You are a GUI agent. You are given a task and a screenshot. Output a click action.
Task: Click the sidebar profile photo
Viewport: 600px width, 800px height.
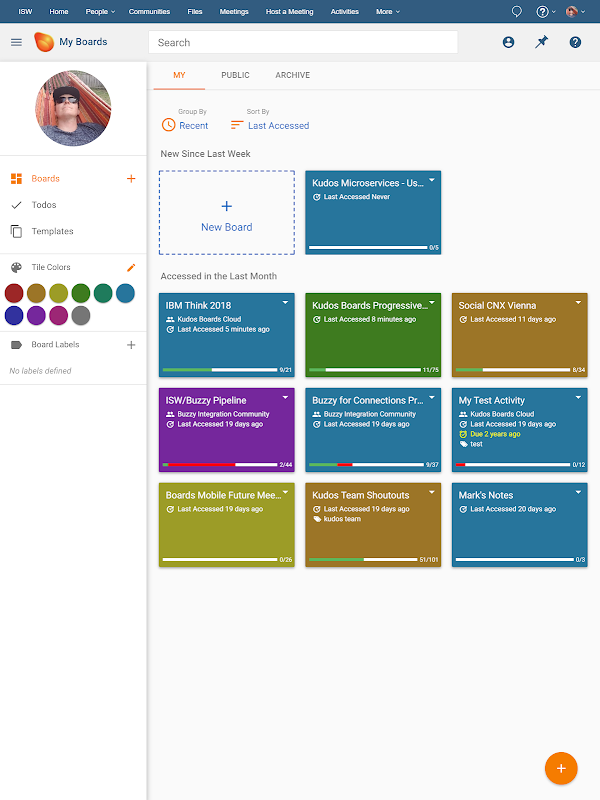click(73, 108)
